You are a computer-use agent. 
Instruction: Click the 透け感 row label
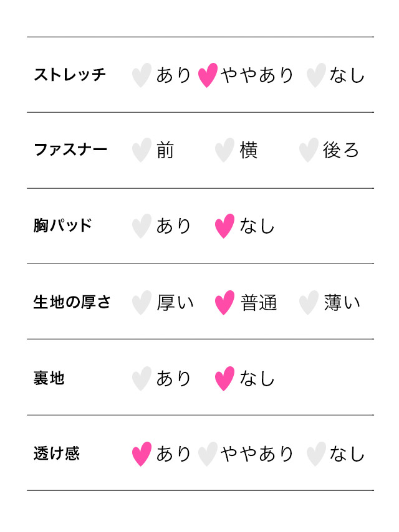[x=57, y=454]
